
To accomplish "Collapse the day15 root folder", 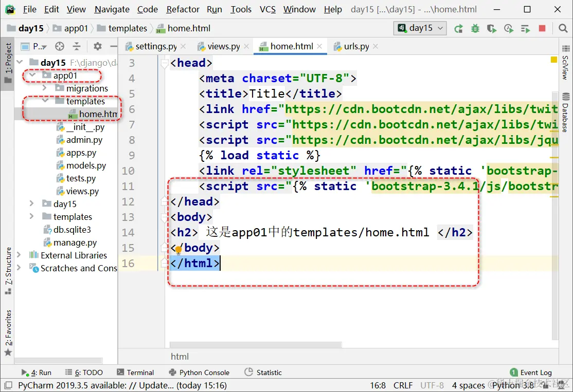I will (20, 62).
